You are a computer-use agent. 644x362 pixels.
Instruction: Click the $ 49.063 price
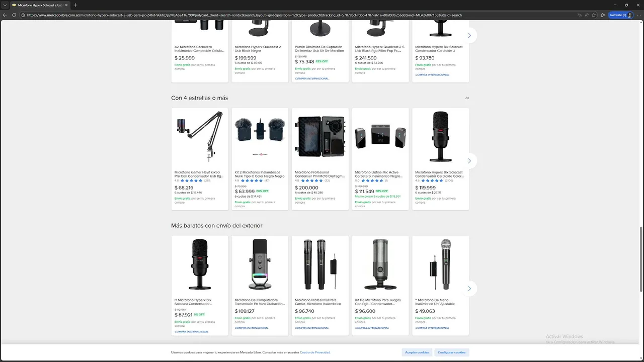[x=425, y=311]
